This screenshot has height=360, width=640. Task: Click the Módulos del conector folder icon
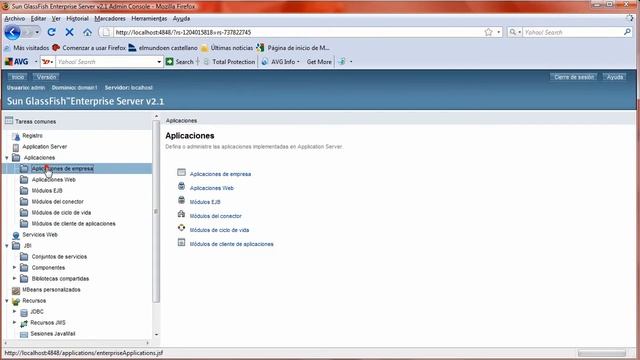point(24,202)
